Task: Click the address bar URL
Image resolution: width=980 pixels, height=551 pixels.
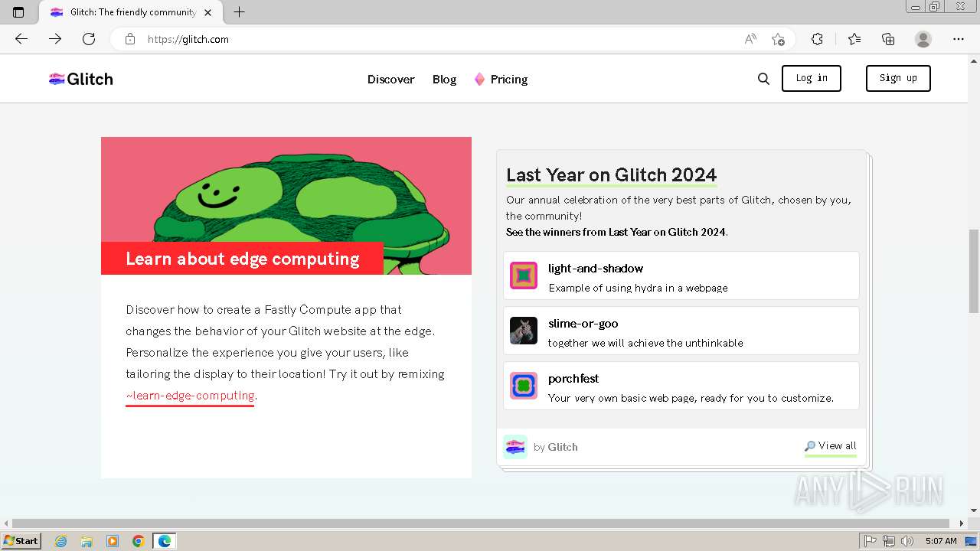Action: (x=188, y=39)
